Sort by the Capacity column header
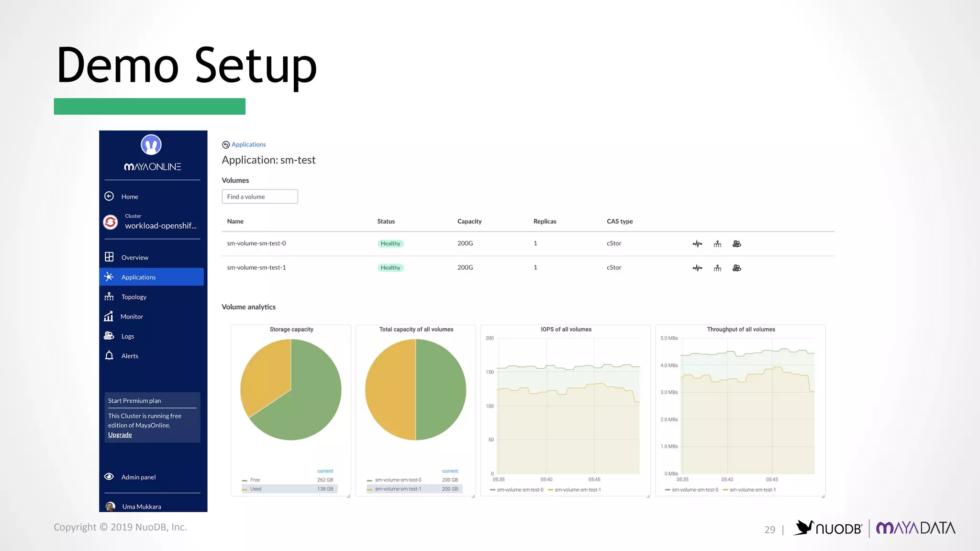The height and width of the screenshot is (551, 980). coord(469,221)
